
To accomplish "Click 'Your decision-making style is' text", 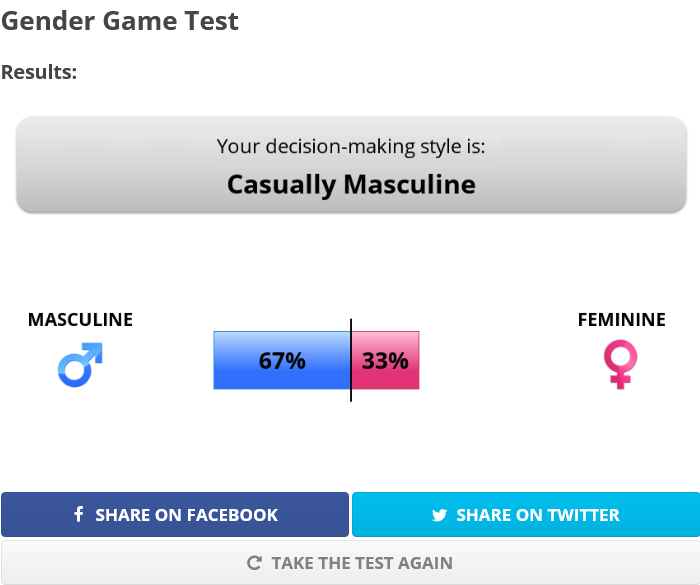I will point(351,146).
